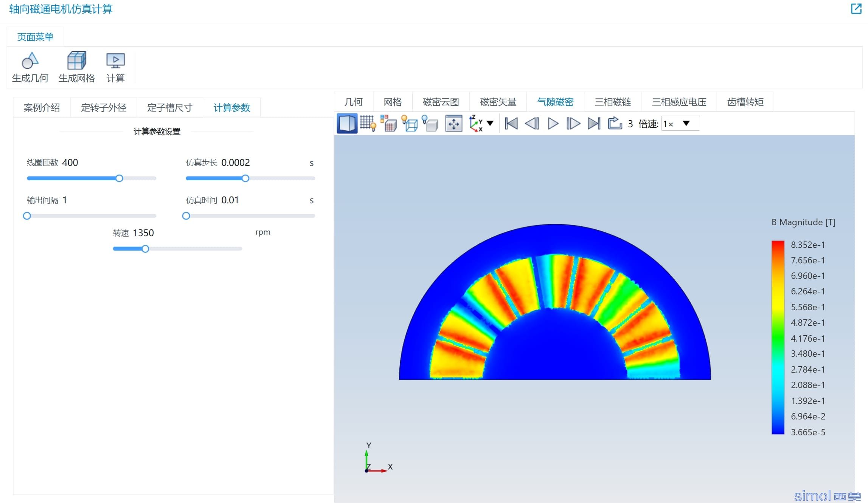Click the 转速 value 1350

click(x=143, y=233)
